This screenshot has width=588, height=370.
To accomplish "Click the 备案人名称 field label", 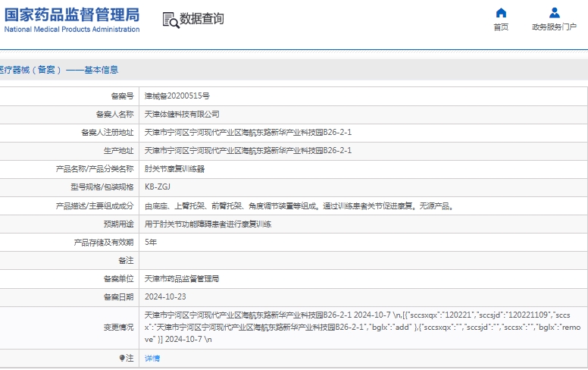I will coord(114,114).
